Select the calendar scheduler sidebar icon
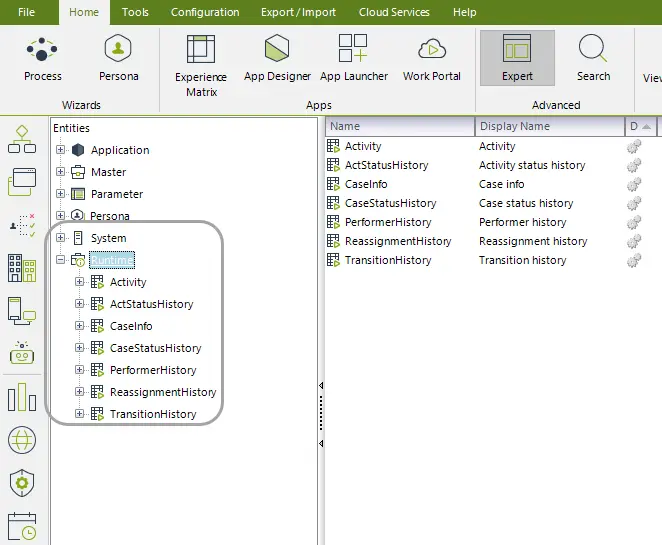Viewport: 662px width, 545px height. point(22,526)
